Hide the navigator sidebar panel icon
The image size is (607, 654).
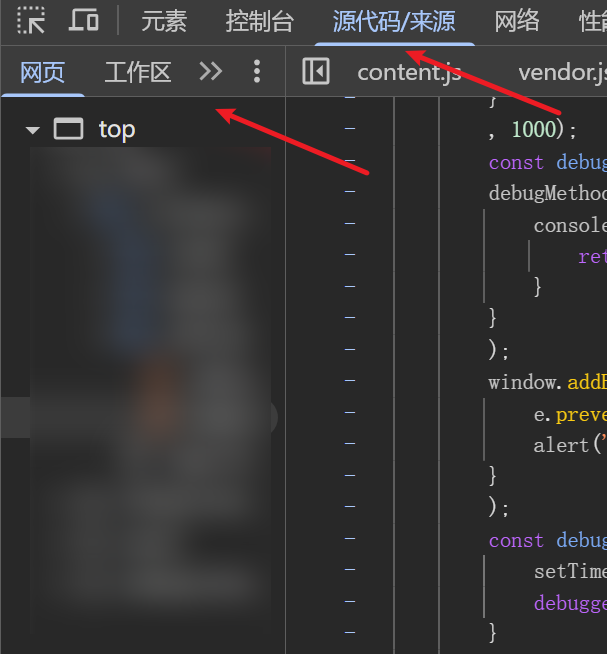[x=316, y=71]
